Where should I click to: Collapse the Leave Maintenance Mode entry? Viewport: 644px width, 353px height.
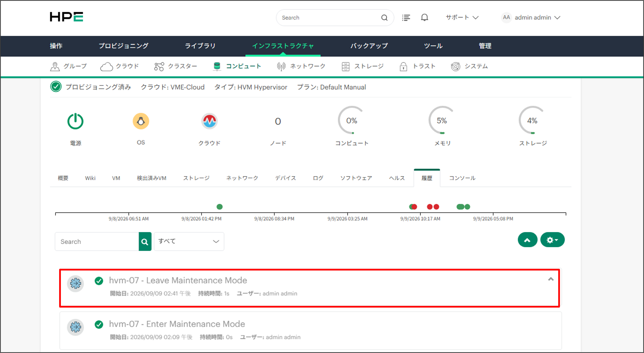coord(551,279)
